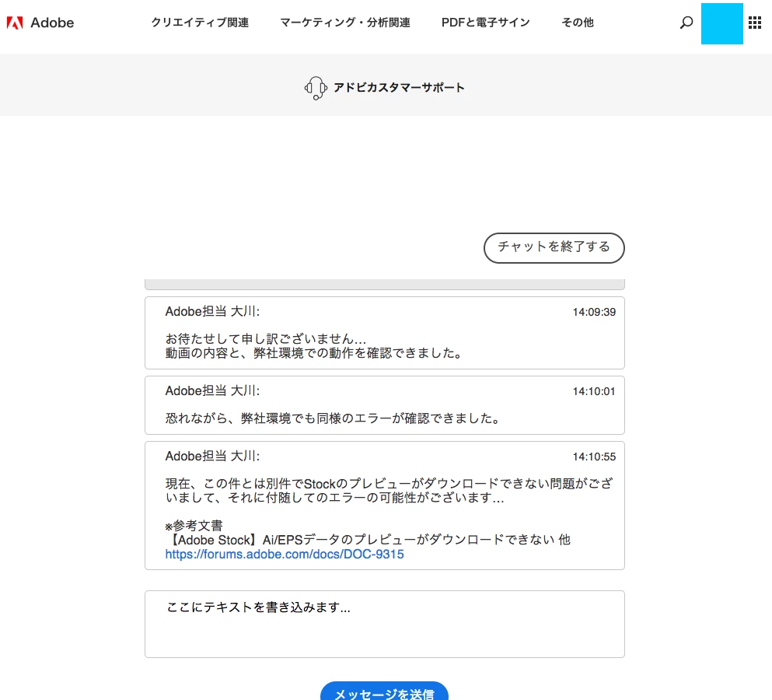The width and height of the screenshot is (772, 700).
Task: Click sender name on 14:10:01 message
Action: click(212, 391)
